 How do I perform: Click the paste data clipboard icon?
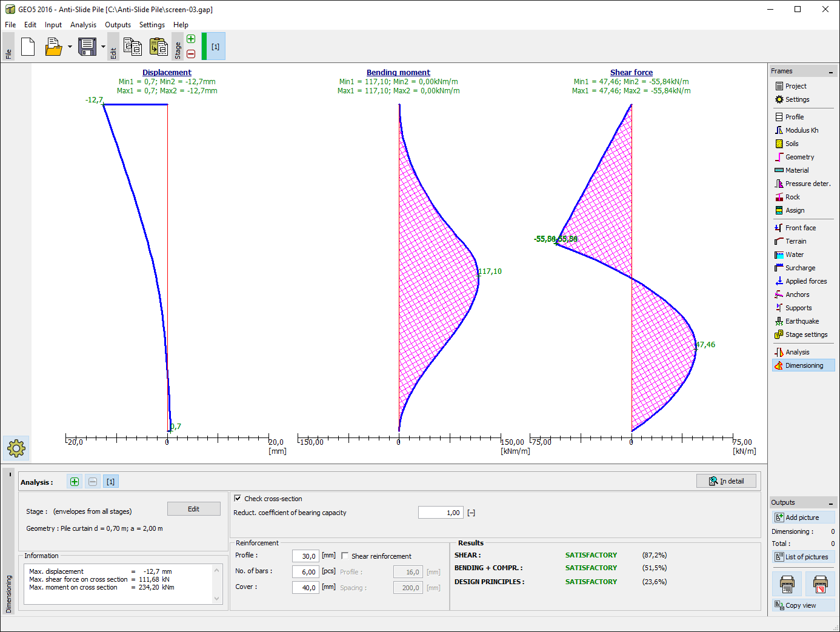point(158,47)
